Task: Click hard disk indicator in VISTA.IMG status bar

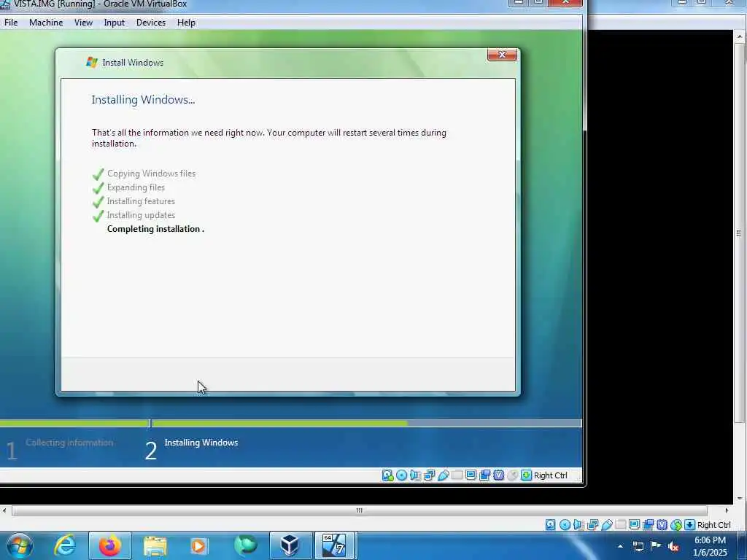Action: (x=388, y=475)
